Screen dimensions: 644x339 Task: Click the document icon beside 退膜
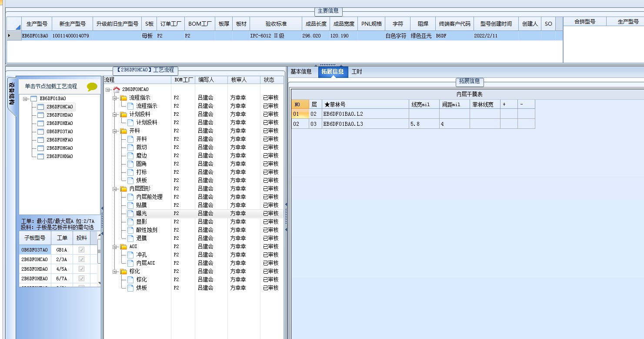pos(130,238)
